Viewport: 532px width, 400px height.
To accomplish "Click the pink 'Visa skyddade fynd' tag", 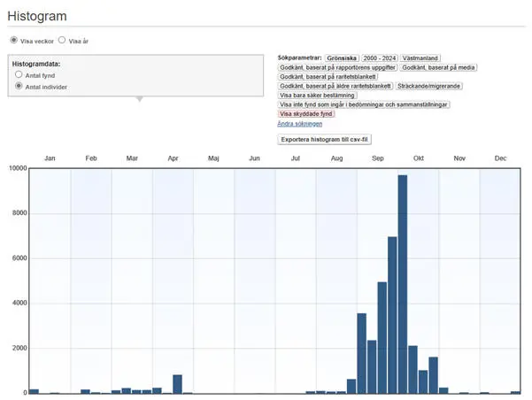I will [306, 114].
